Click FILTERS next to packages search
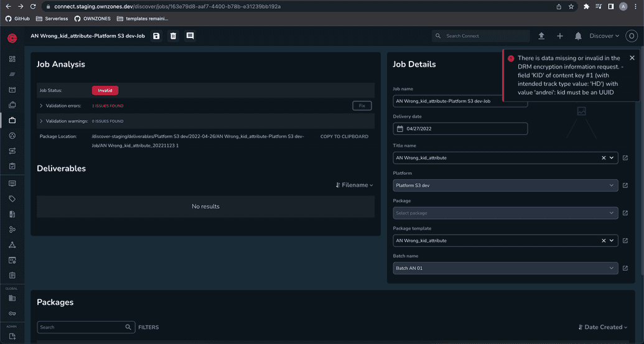 148,327
